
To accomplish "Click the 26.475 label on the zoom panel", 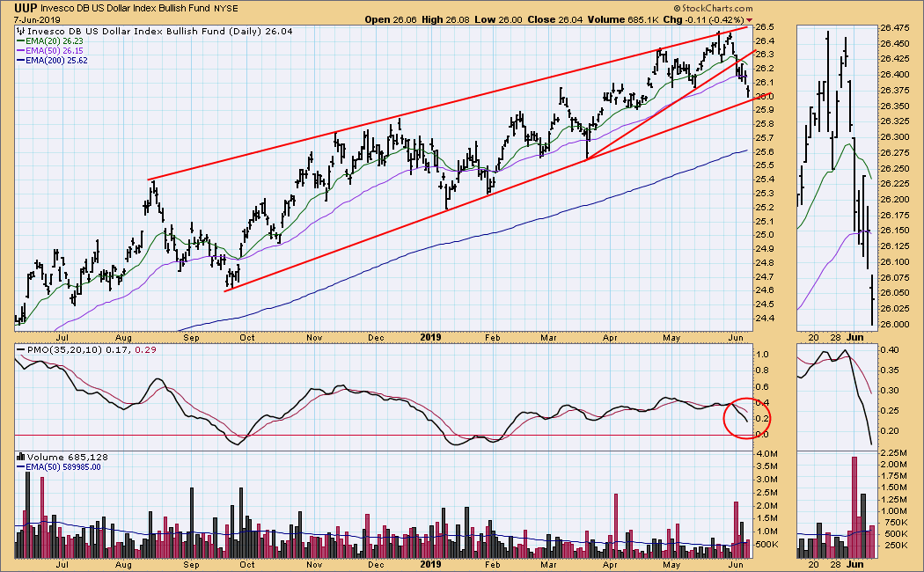I will 895,27.
